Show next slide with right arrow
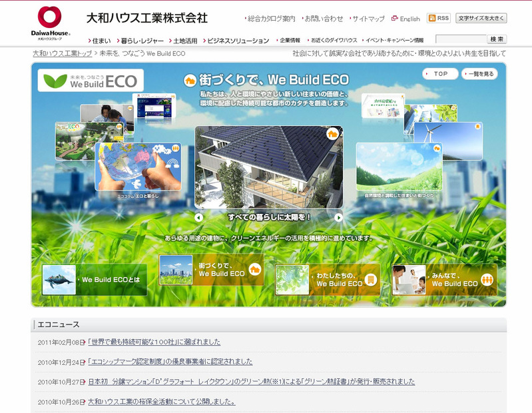532x413 pixels. pos(338,218)
